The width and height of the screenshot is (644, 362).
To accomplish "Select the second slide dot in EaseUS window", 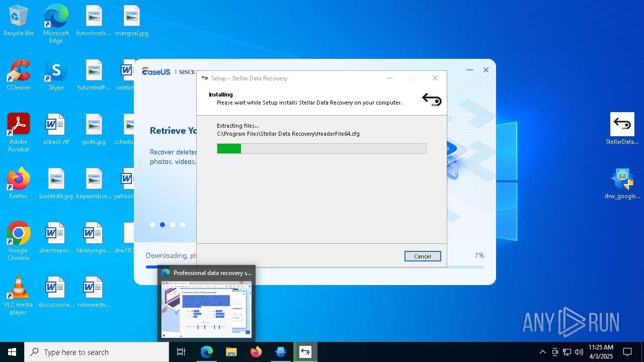I will point(163,225).
